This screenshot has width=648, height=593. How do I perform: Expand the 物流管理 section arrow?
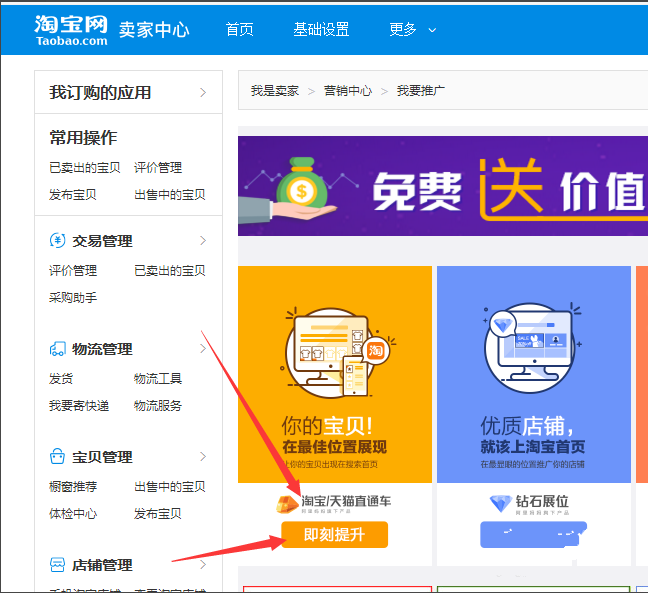pos(203,349)
